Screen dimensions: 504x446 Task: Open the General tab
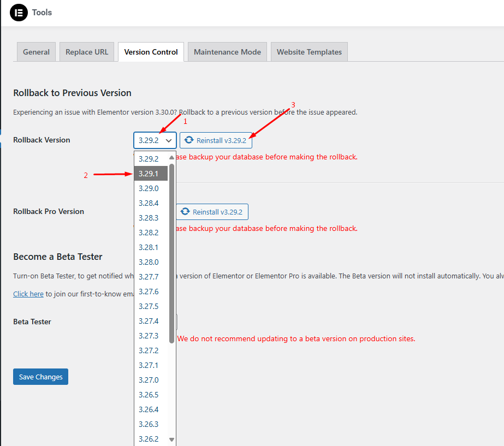(x=36, y=52)
